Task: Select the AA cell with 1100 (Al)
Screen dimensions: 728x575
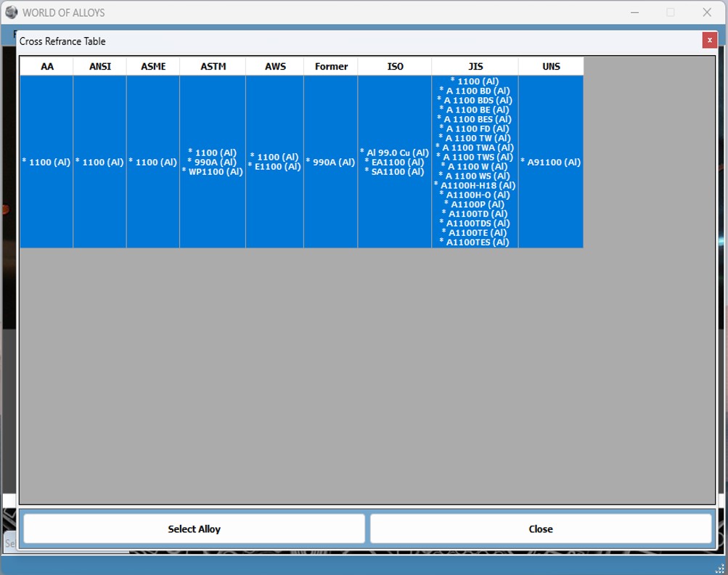Action: click(46, 162)
